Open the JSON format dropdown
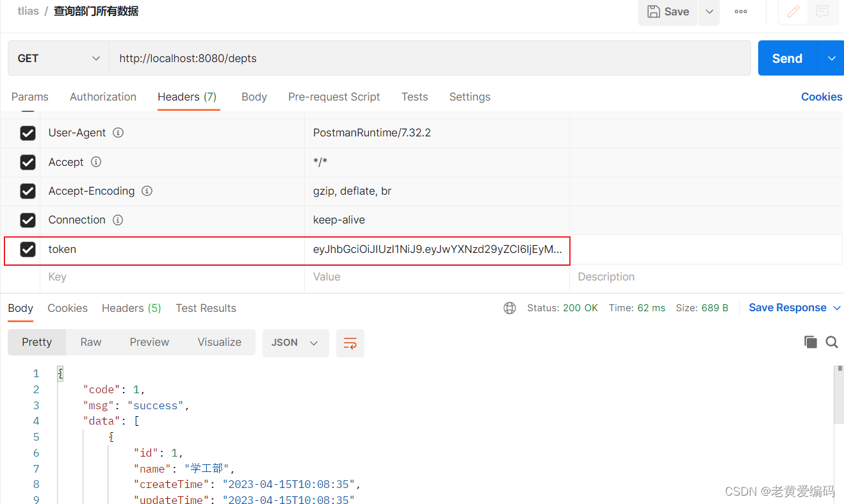Image resolution: width=844 pixels, height=504 pixels. [x=296, y=343]
